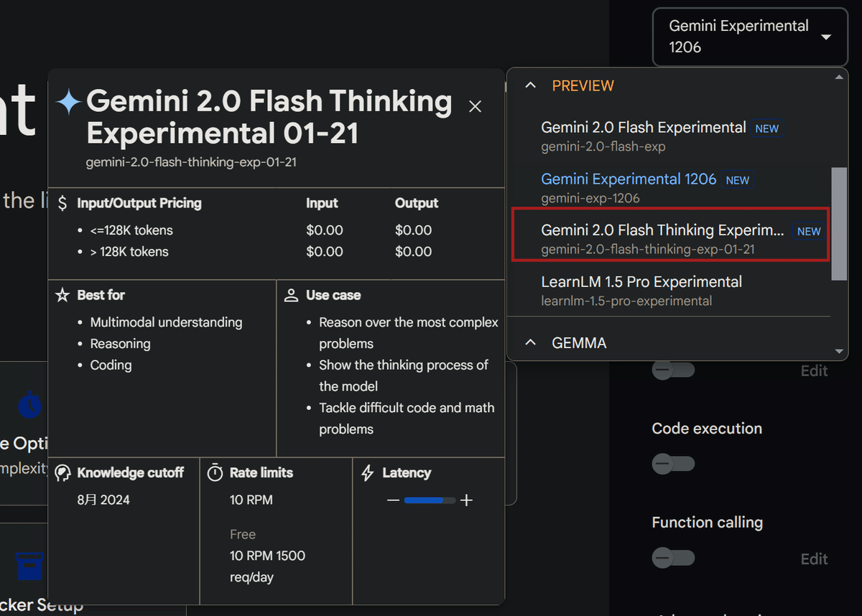Click the upper Edit link in the sidebar
Screen dimensions: 862x616
[x=814, y=370]
